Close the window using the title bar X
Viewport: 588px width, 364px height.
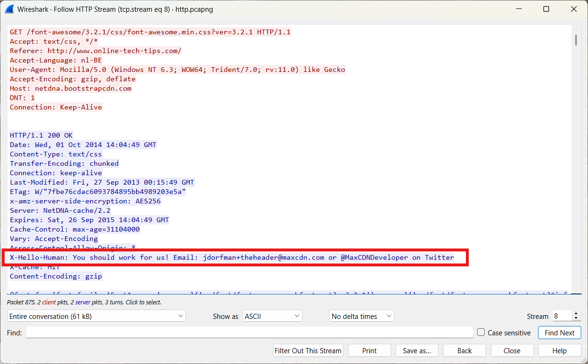coord(573,9)
